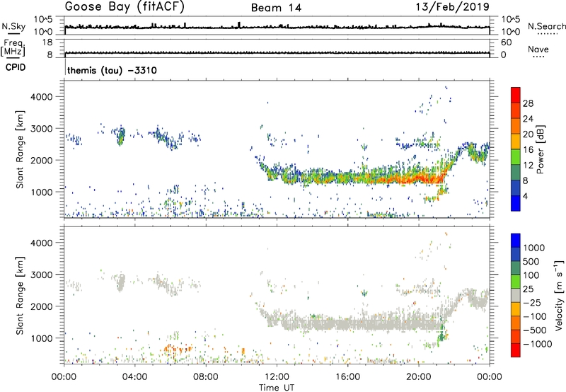Image resolution: width=566 pixels, height=392 pixels.
Task: Click the '2000' range tick on the Velocity panel
Action: point(42,306)
